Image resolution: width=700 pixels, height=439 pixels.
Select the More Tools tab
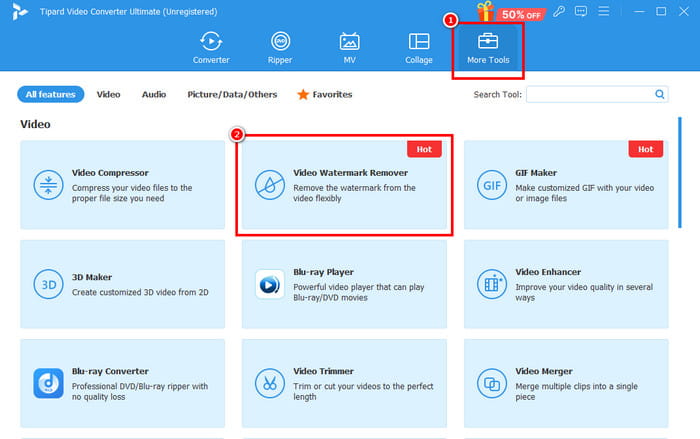[488, 47]
